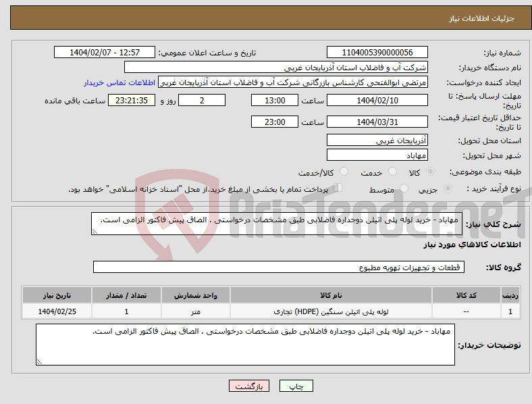Click the quantity cell showing 1
The width and height of the screenshot is (532, 404).
[126, 311]
